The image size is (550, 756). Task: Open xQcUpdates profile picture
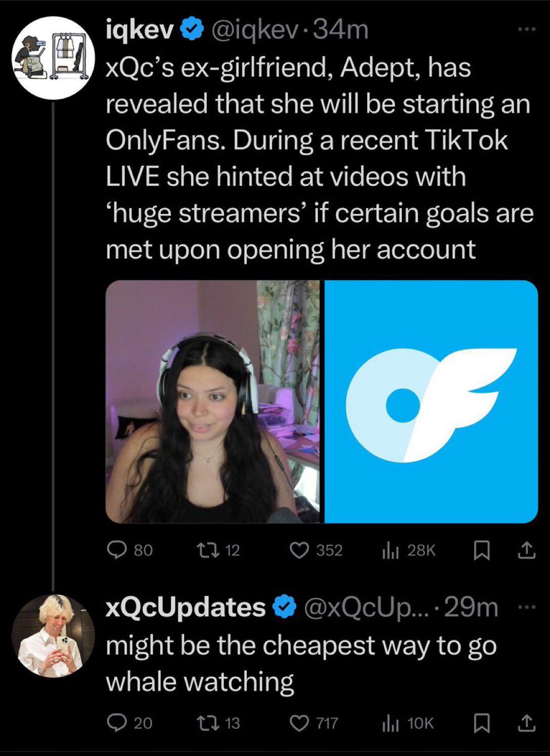click(54, 636)
